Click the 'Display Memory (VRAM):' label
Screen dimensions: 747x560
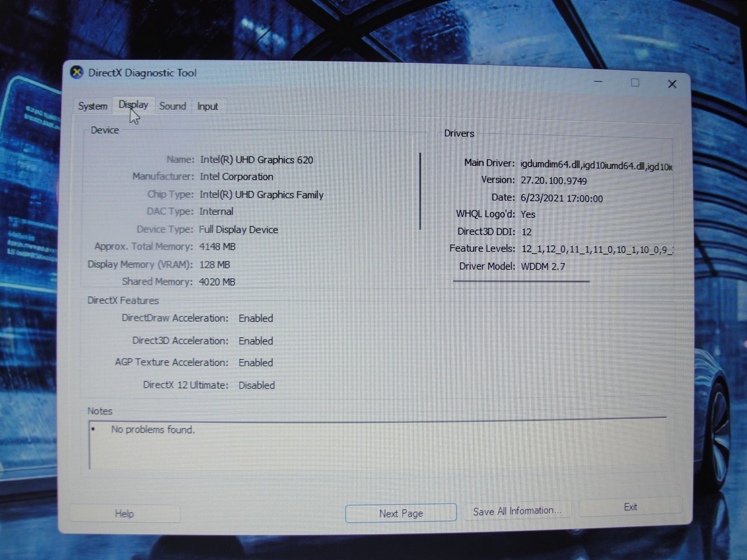pos(140,265)
